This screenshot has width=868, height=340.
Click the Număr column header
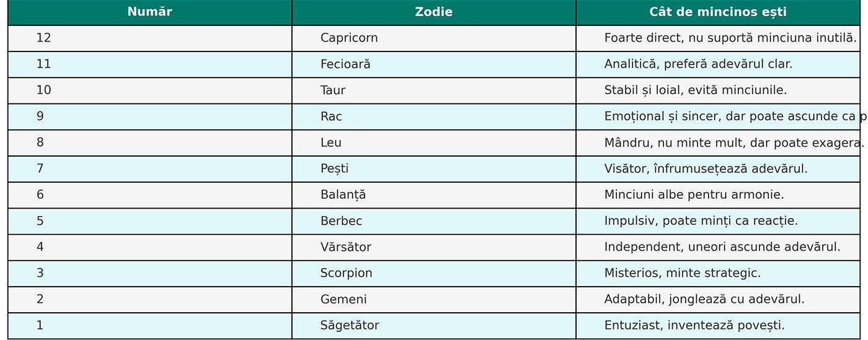(x=149, y=12)
